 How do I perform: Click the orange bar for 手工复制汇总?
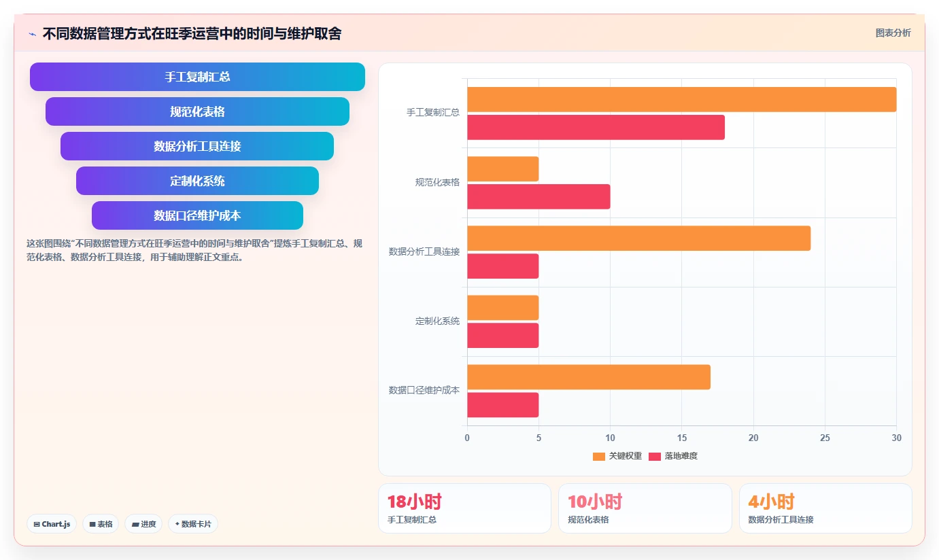click(681, 99)
